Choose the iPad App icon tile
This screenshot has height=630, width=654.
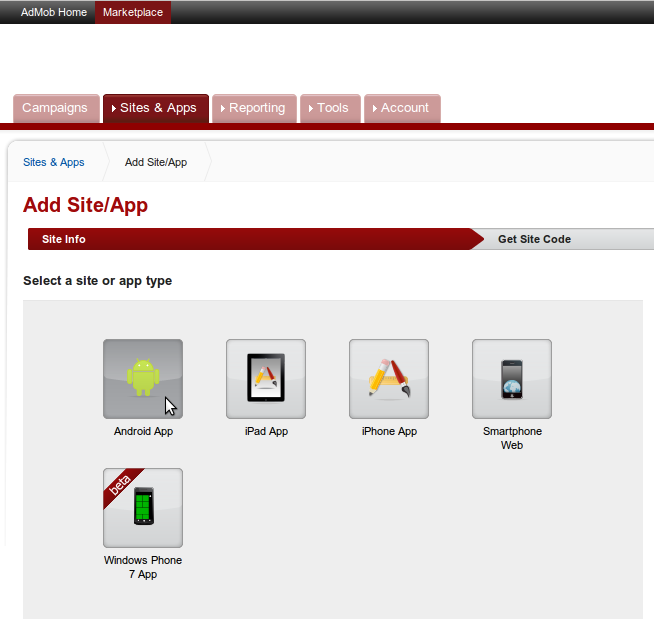pos(266,379)
